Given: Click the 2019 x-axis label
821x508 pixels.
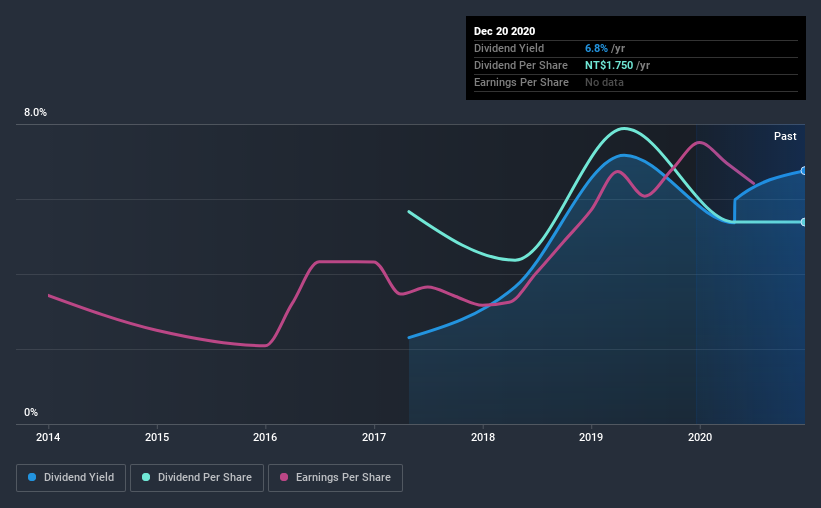Looking at the screenshot, I should 591,437.
